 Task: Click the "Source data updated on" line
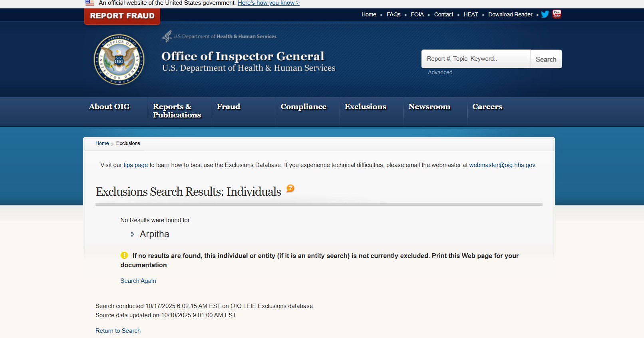166,315
